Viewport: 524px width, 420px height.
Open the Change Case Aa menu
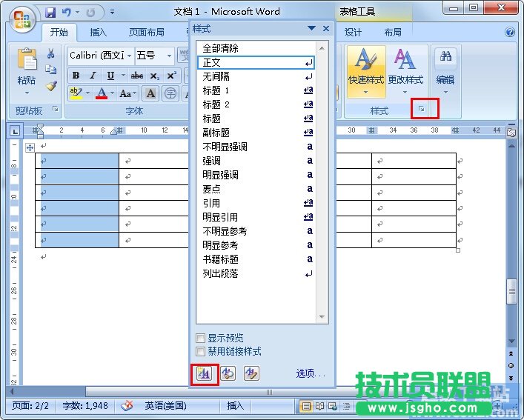tap(127, 93)
